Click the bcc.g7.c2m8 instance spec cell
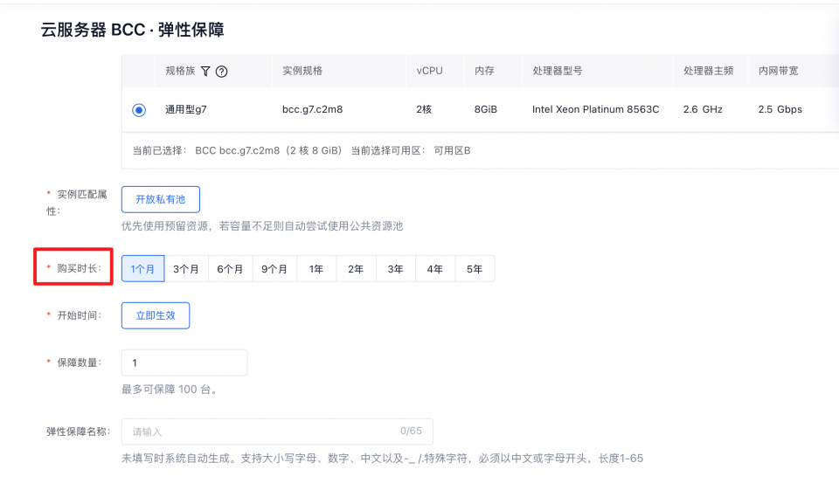 point(313,109)
